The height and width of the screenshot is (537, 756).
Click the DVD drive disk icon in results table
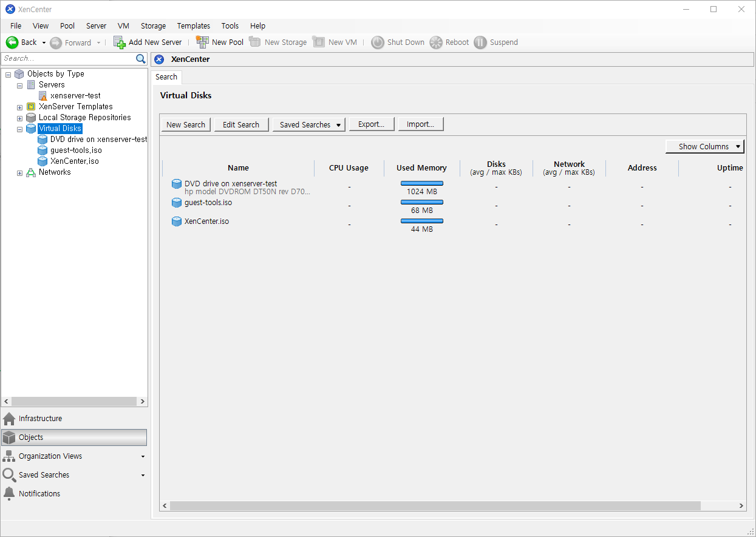pos(177,184)
